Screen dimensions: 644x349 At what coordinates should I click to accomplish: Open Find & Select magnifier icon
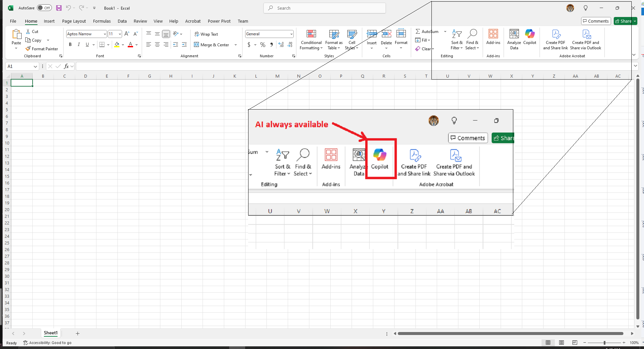pyautogui.click(x=472, y=34)
